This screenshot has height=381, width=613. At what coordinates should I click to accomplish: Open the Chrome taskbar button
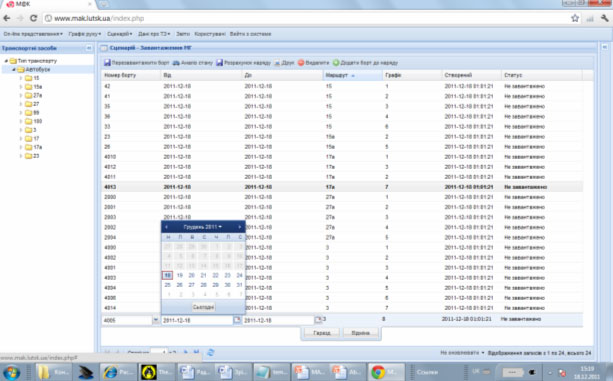(386, 372)
